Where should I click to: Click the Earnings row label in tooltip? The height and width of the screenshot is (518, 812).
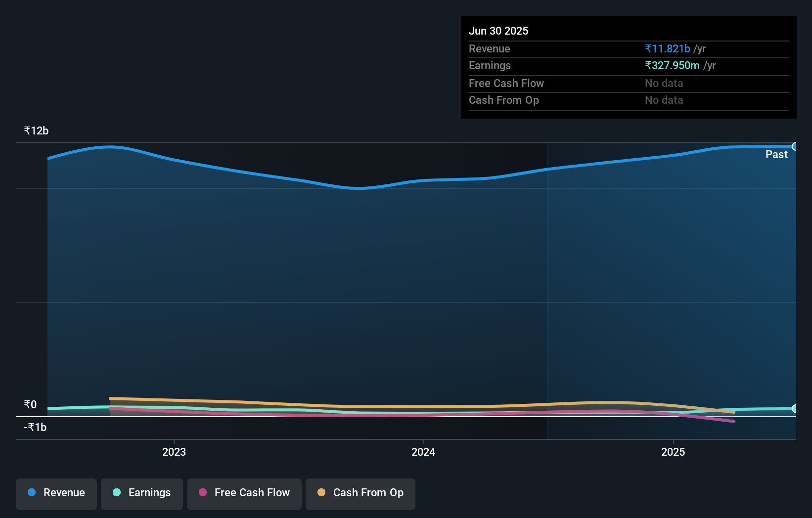click(x=490, y=65)
